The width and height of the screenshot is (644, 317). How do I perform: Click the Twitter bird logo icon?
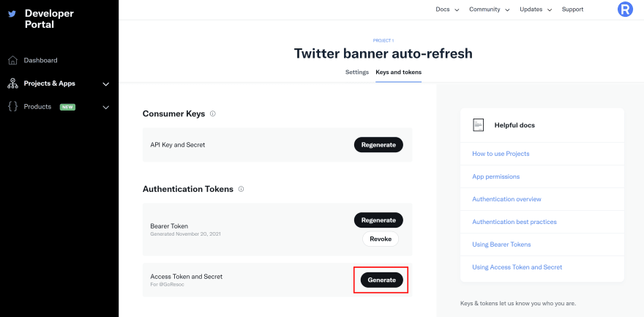(x=12, y=14)
